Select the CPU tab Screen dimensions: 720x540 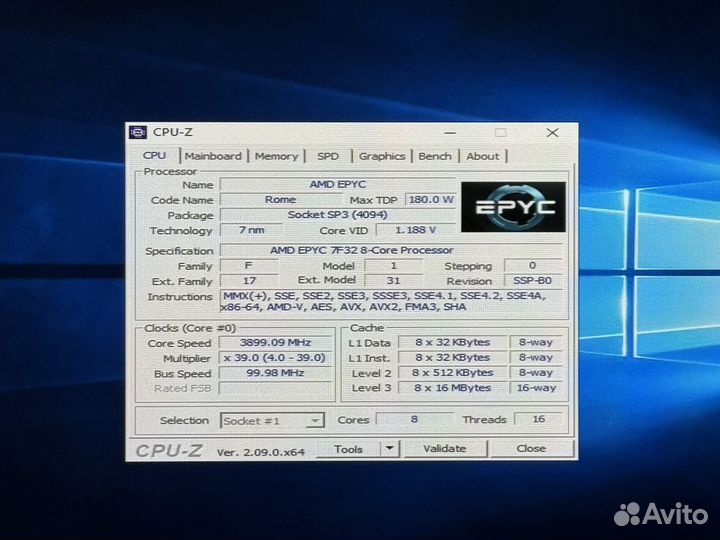coord(154,155)
